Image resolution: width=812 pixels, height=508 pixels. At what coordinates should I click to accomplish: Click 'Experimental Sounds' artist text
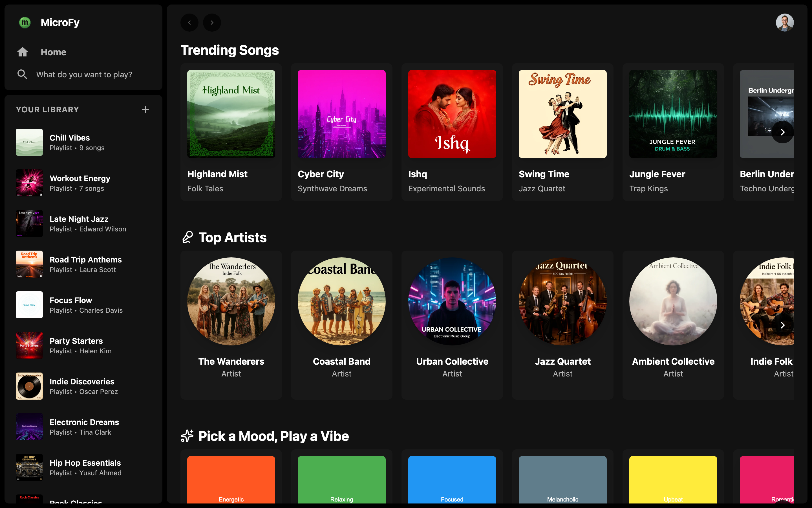point(446,189)
